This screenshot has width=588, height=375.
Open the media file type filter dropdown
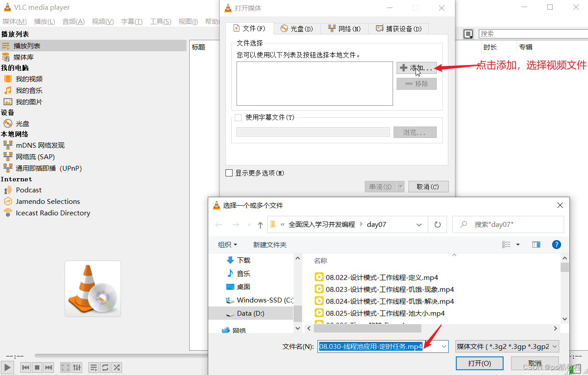coord(508,347)
